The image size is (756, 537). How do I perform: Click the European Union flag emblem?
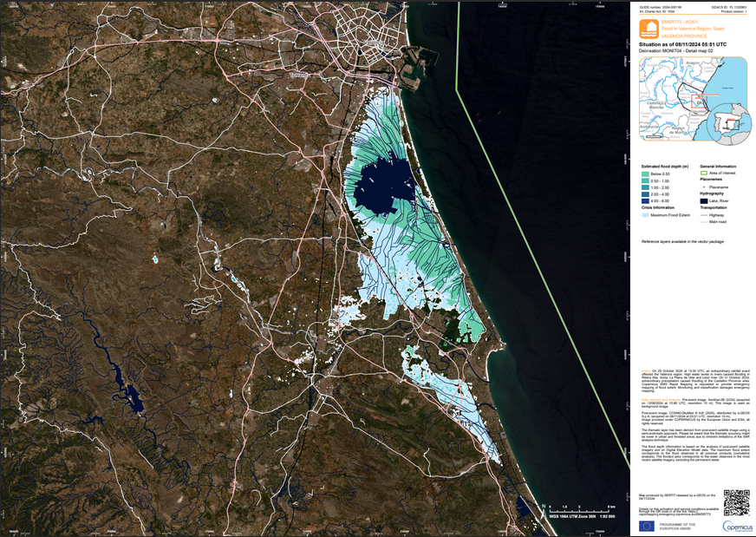(x=647, y=526)
